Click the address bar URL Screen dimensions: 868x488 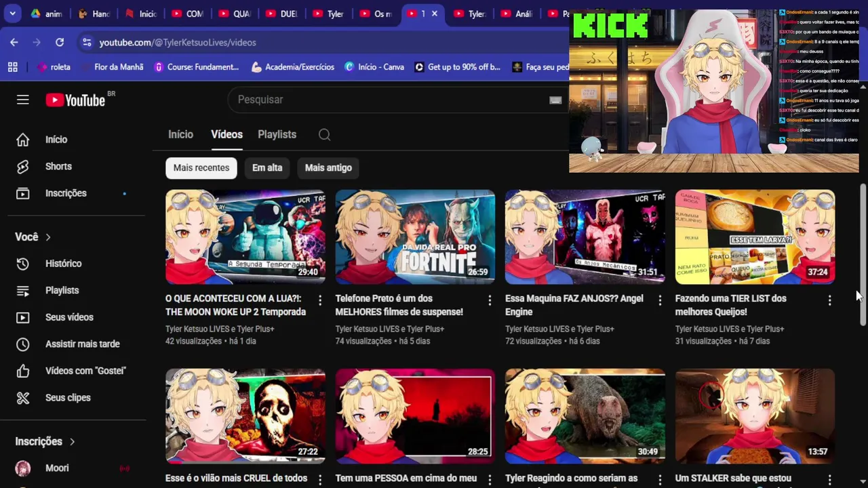[x=178, y=42]
